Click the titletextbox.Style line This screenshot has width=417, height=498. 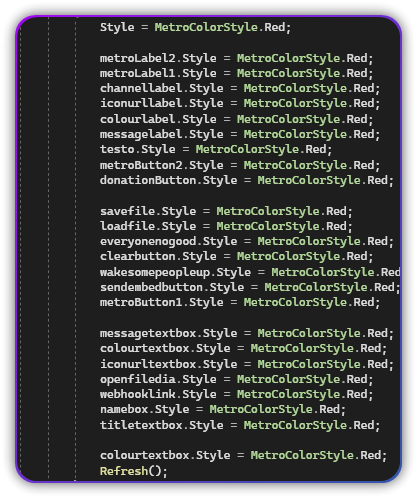(x=240, y=425)
